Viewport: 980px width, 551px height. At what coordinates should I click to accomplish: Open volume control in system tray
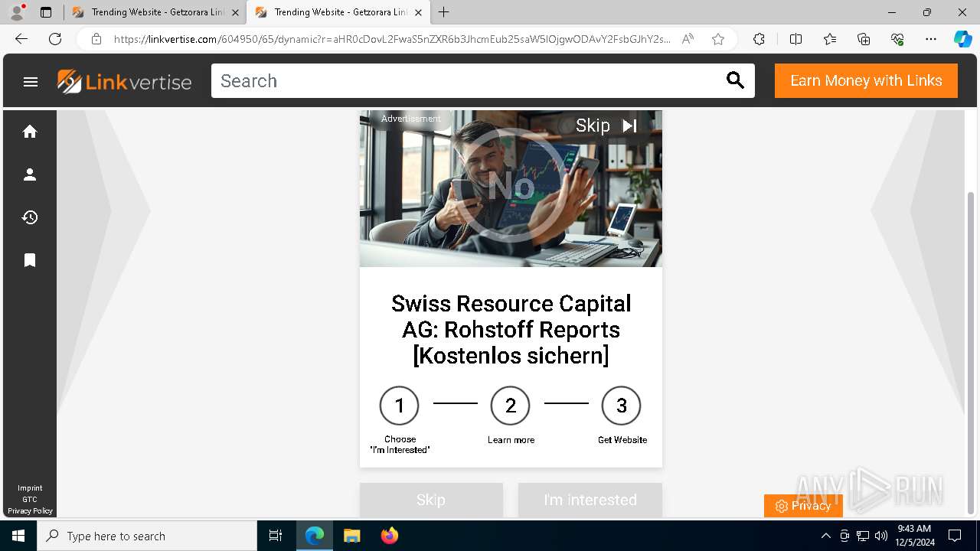tap(881, 536)
